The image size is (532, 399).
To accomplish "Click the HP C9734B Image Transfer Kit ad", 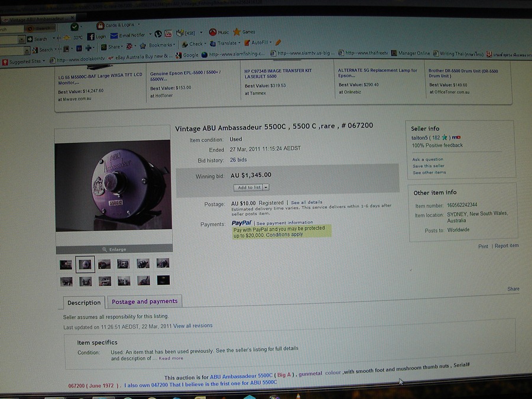I will tap(278, 74).
